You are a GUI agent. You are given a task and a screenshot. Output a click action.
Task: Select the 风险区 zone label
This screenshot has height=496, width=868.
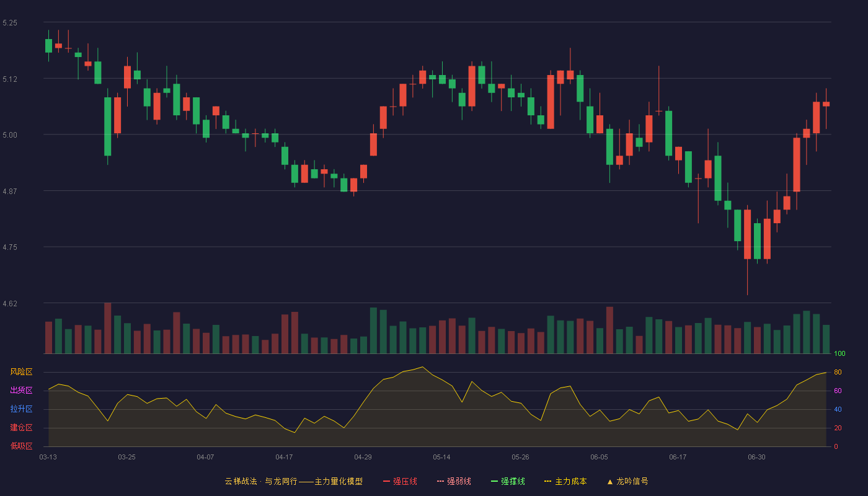coord(21,372)
